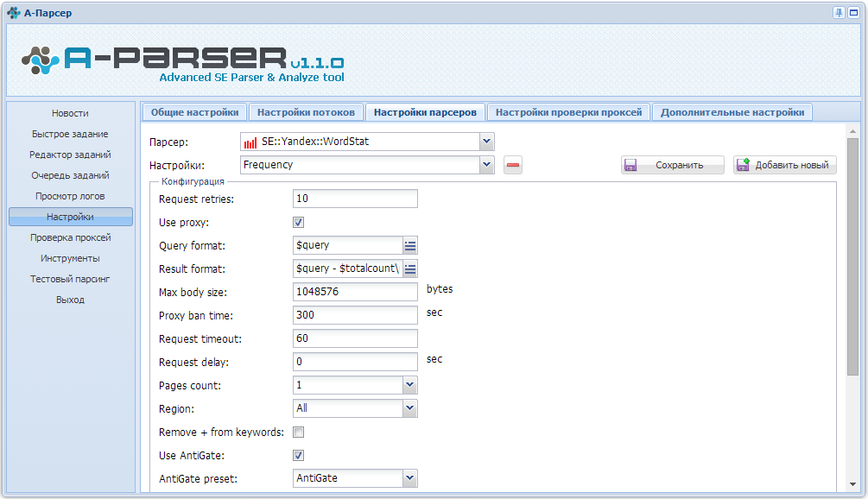This screenshot has width=868, height=499.
Task: Go to Редактор заданий
Action: click(70, 155)
